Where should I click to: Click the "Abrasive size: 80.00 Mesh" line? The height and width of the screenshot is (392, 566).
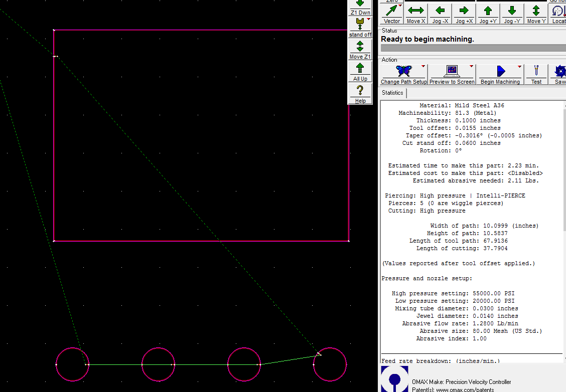click(481, 331)
